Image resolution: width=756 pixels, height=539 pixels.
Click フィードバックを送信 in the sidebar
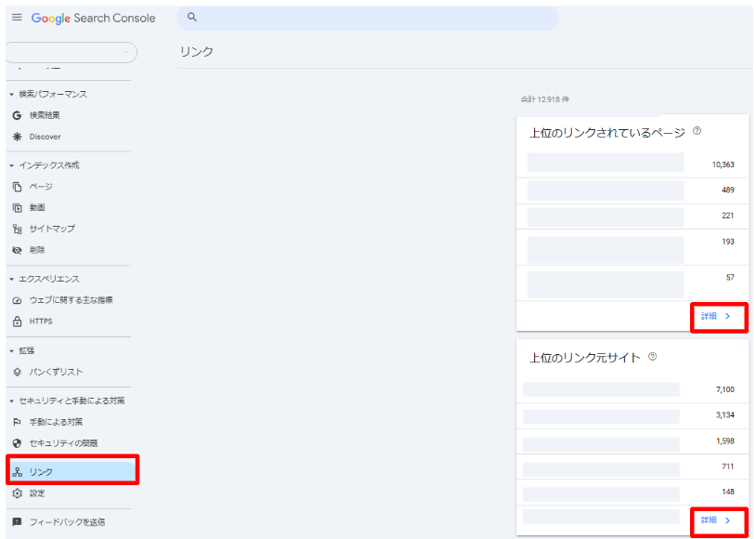(x=67, y=522)
